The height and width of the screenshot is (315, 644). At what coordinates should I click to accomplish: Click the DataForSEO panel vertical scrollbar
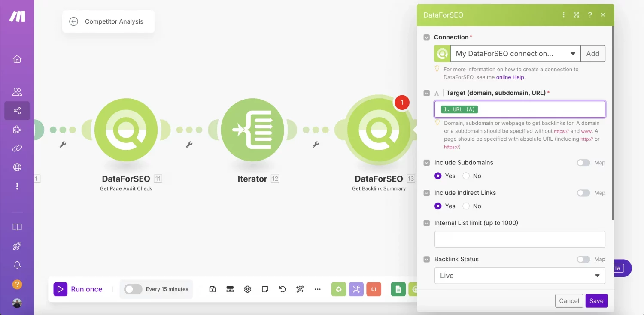click(612, 122)
